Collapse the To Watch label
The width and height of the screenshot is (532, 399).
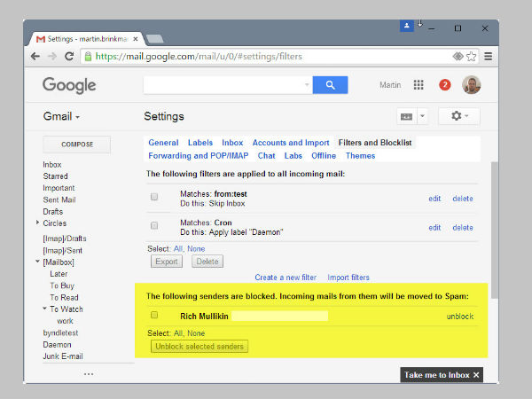click(x=44, y=309)
